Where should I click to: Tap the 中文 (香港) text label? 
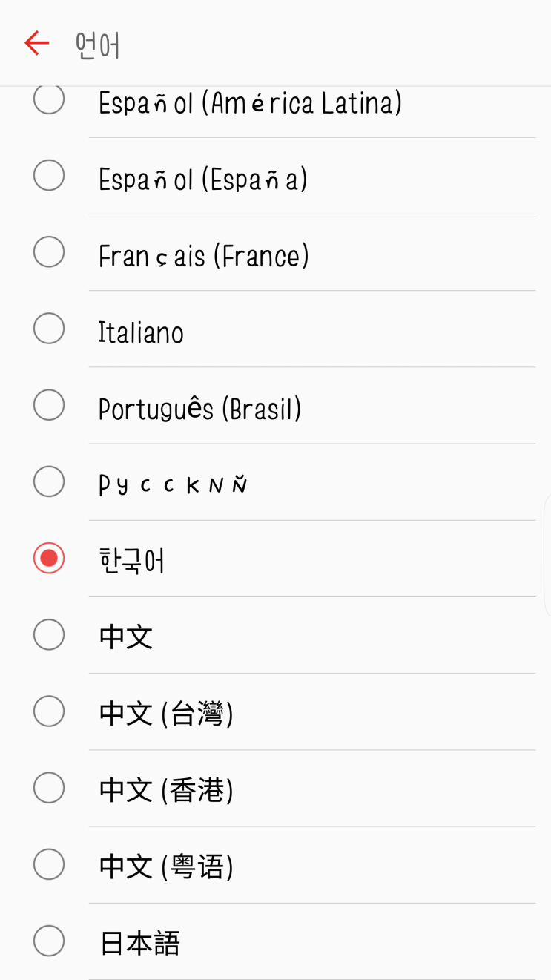(x=166, y=790)
